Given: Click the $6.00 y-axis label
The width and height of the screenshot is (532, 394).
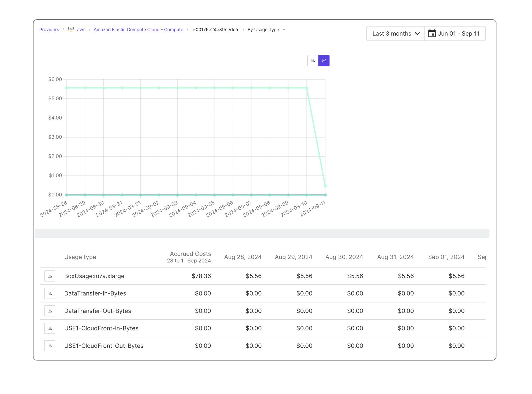Looking at the screenshot, I should tap(55, 79).
